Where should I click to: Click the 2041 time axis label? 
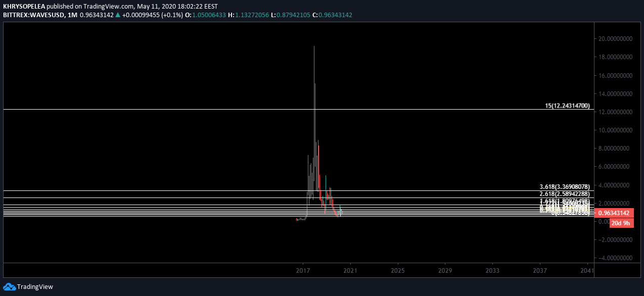tap(588, 271)
